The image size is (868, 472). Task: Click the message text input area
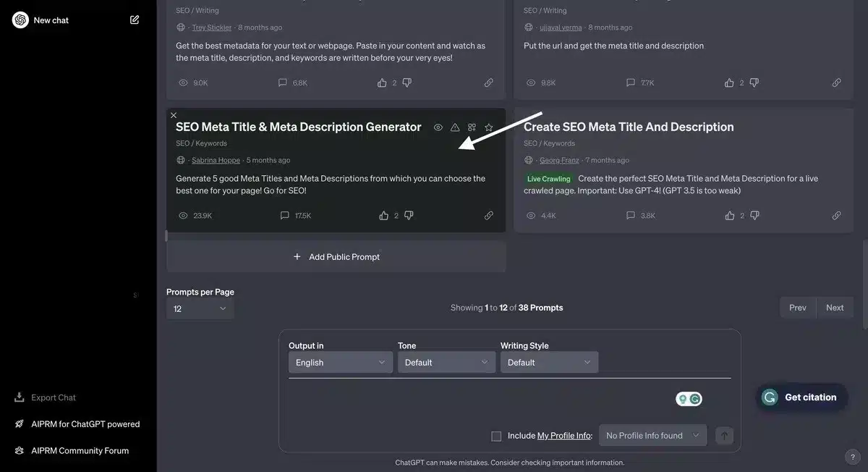pos(477,399)
